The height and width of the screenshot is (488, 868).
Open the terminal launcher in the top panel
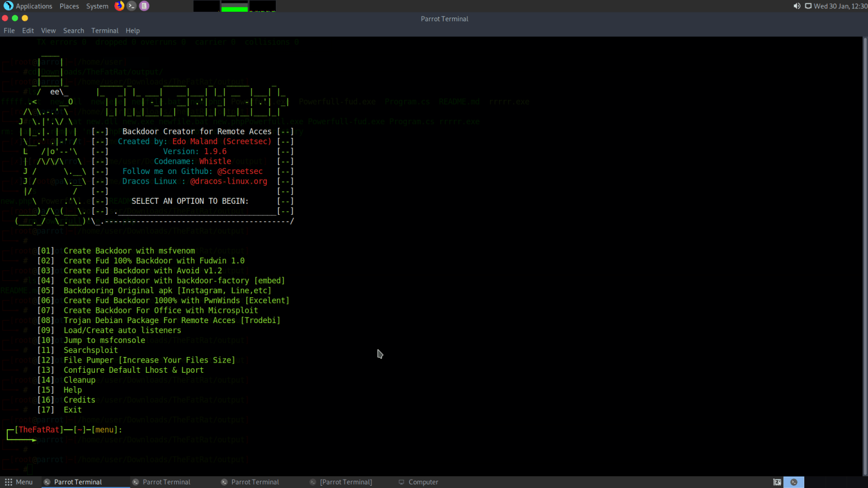click(131, 6)
